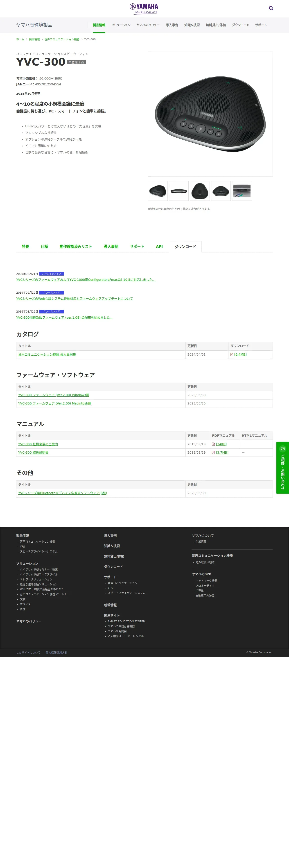Open the green ご相談・お問い合わせ contact side button
Screen dimensions: 289x868
pyautogui.click(x=283, y=468)
